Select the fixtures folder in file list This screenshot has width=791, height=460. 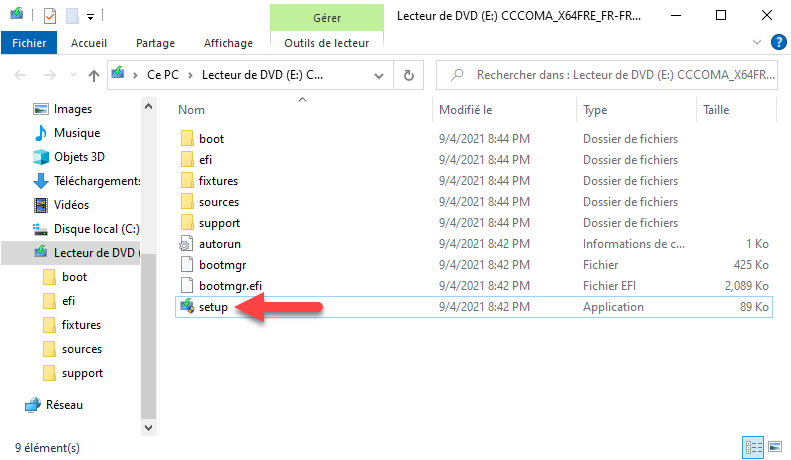(218, 181)
